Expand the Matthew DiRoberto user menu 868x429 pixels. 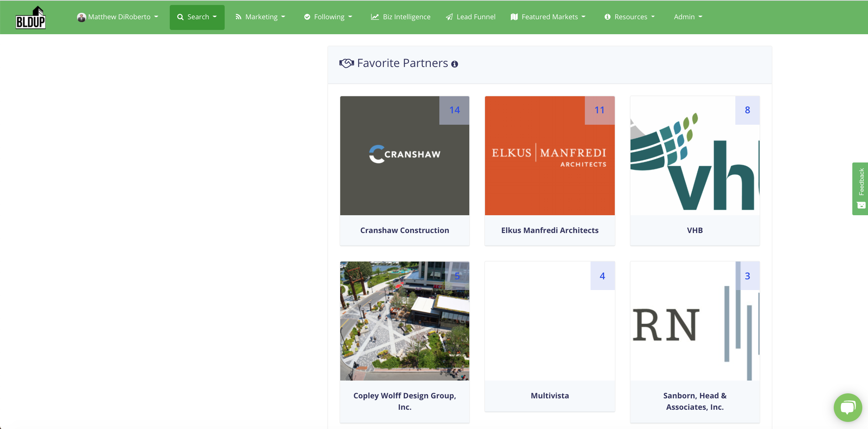click(x=119, y=17)
